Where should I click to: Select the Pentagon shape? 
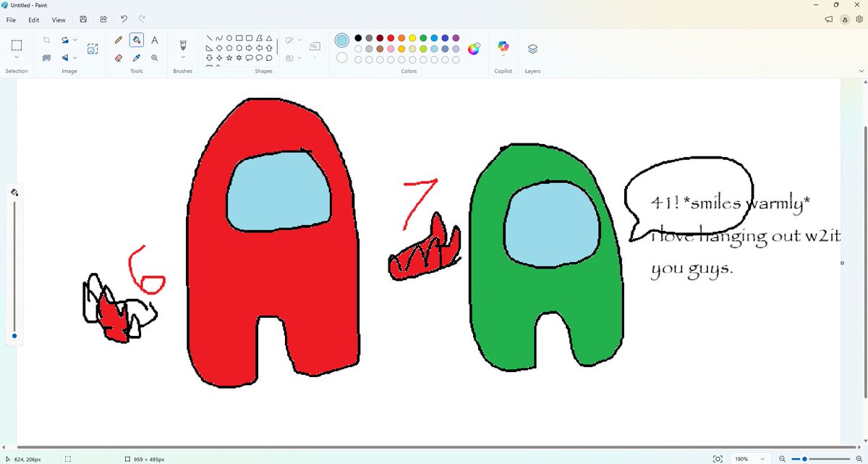point(229,48)
